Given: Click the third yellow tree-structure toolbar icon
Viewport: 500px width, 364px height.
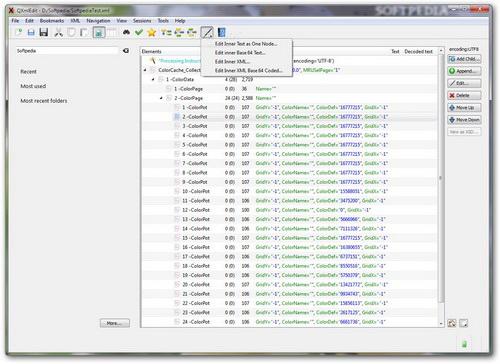Looking at the screenshot, I should click(192, 32).
